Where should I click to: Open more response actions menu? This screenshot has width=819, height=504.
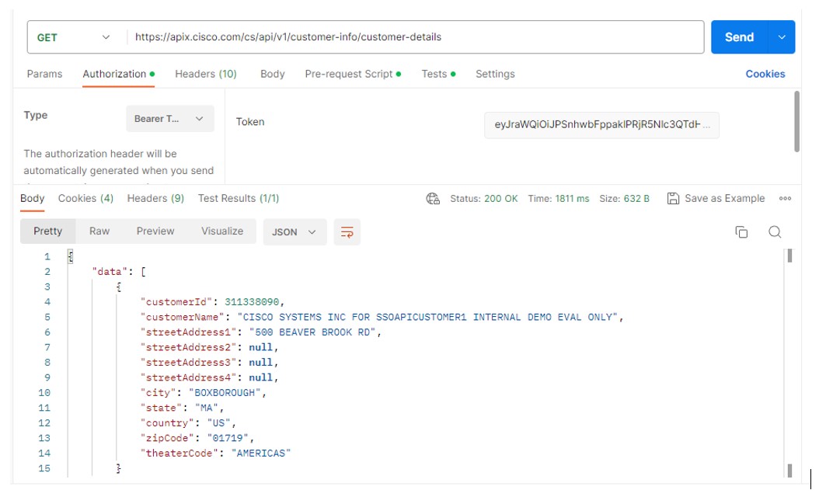785,198
